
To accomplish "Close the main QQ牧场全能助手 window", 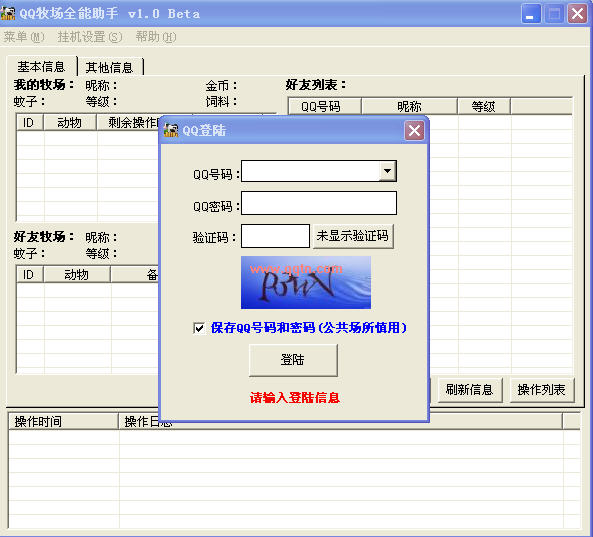I will [577, 14].
